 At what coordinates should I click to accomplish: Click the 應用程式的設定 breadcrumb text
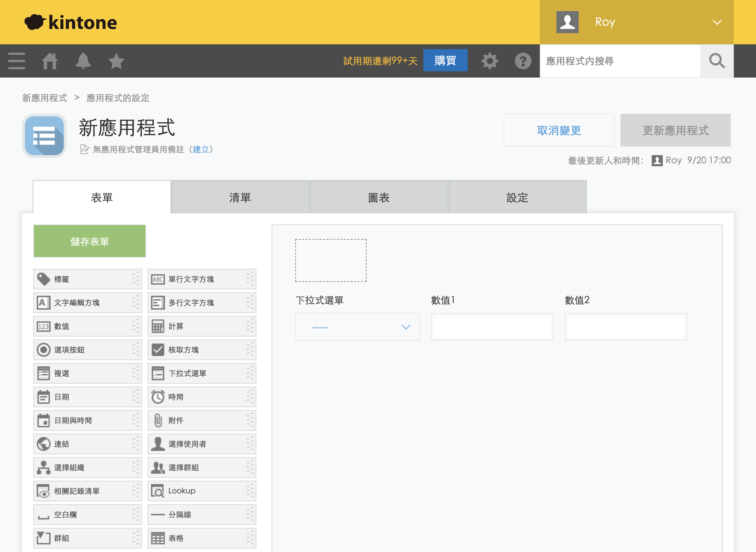118,98
